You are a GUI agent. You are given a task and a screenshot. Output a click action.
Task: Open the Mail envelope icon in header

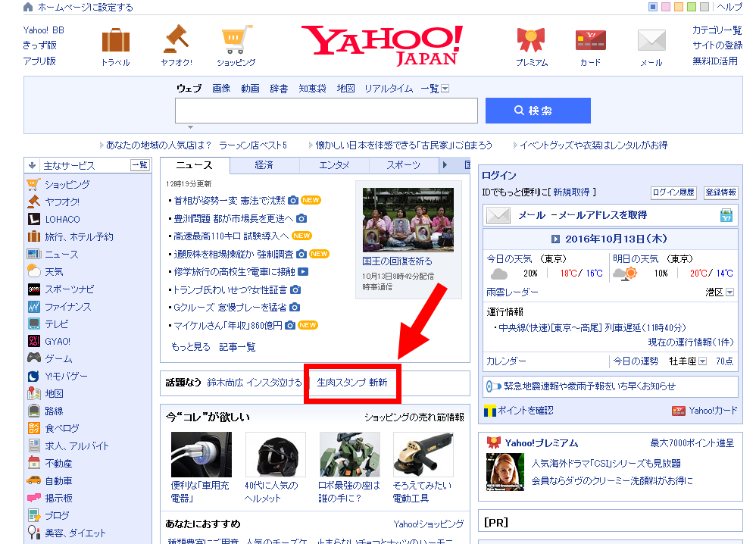pos(651,40)
